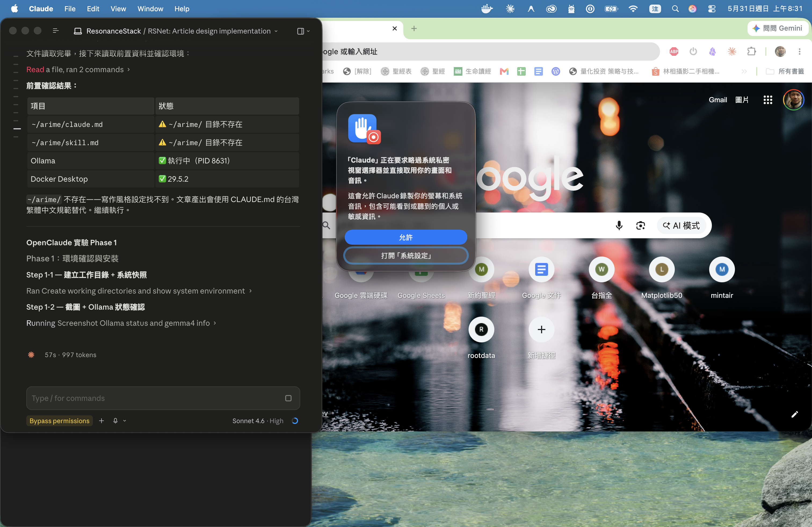This screenshot has height=527, width=812.
Task: Allow Claude screen recording access
Action: pyautogui.click(x=406, y=237)
